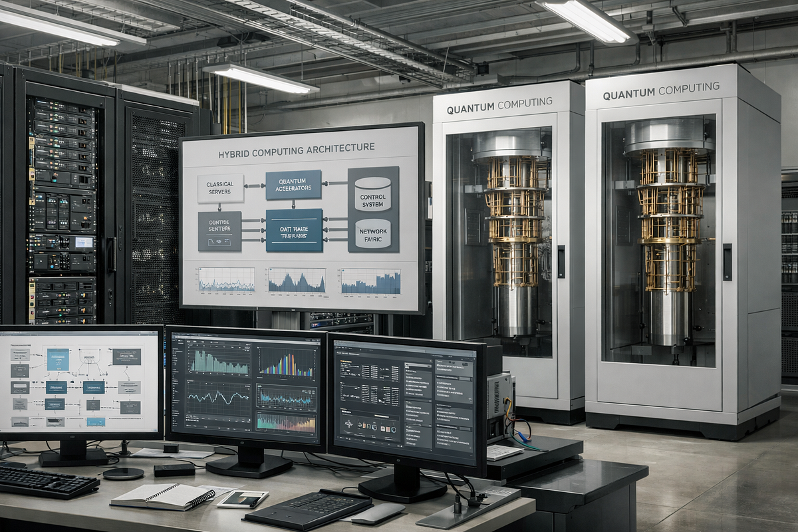Click the "CONTROL SYSTEM" cylinder on the wall display
The height and width of the screenshot is (532, 798).
tap(372, 194)
